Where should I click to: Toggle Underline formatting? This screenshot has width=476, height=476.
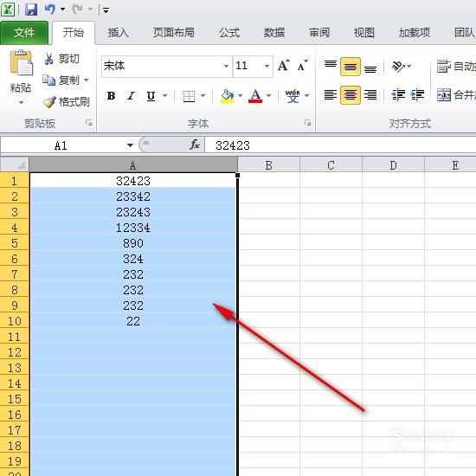151,96
